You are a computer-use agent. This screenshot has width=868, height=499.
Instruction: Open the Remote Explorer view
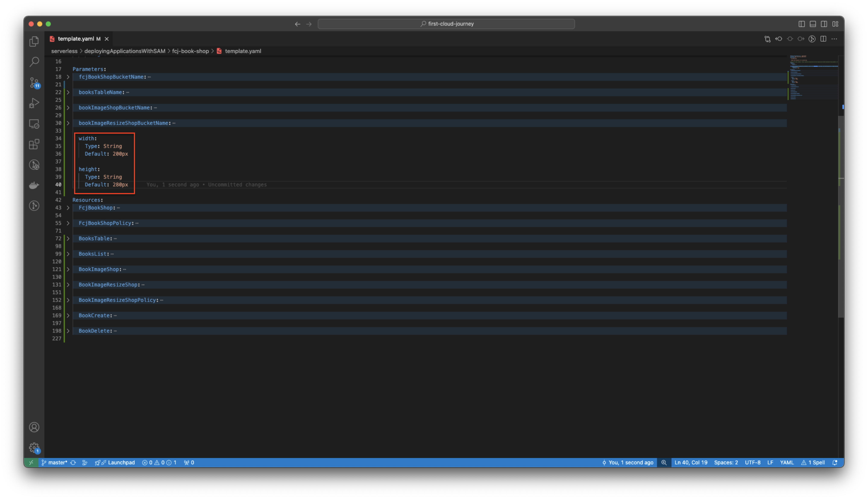point(34,124)
